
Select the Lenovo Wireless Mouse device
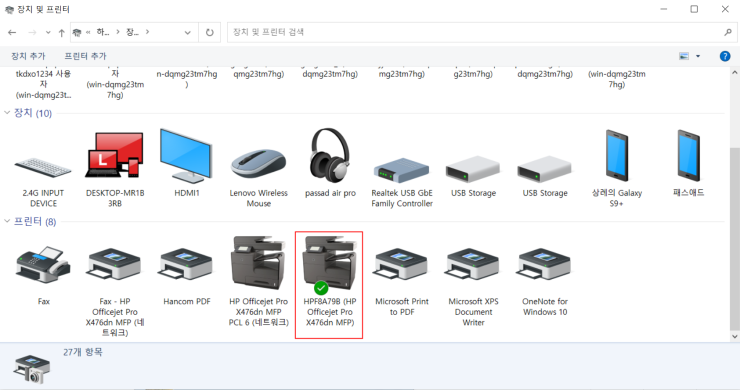(x=258, y=164)
